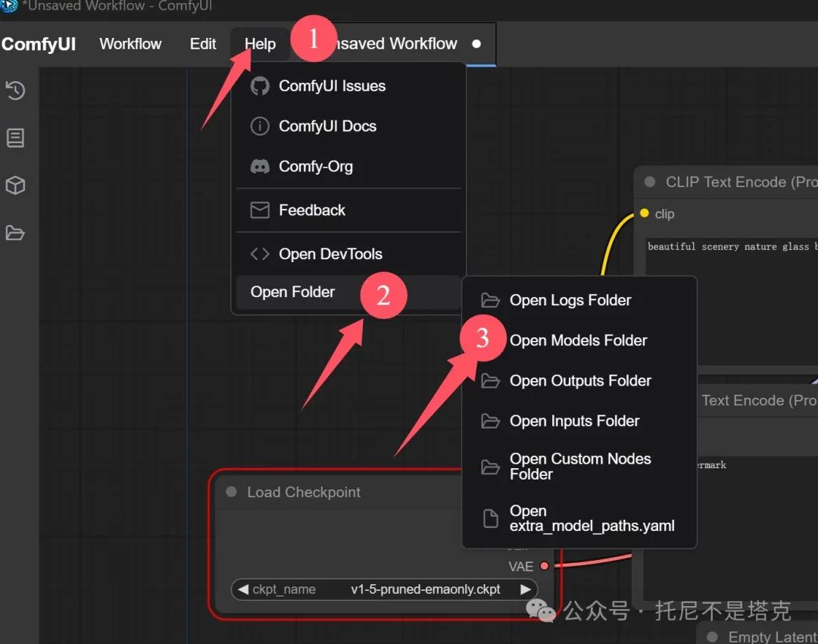Choose Open Logs Folder
818x644 pixels.
(579, 300)
